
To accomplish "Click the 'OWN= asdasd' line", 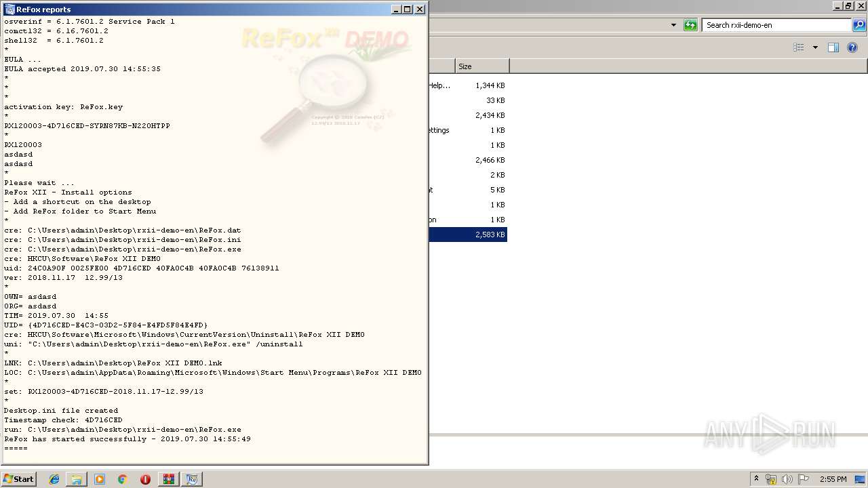I will point(31,297).
